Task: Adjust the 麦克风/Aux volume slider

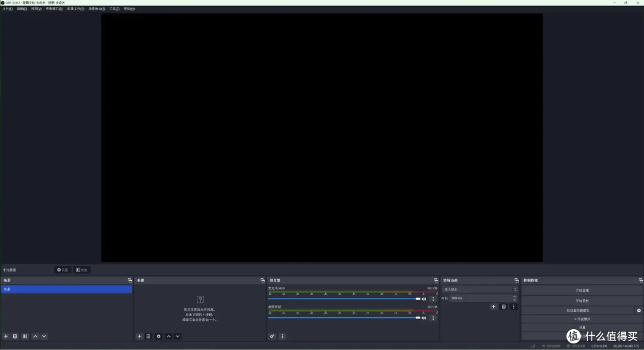Action: pyautogui.click(x=344, y=299)
